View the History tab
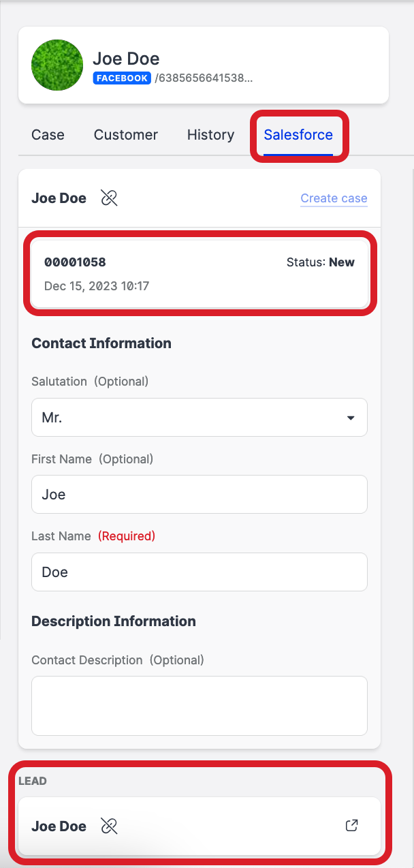The image size is (414, 868). tap(210, 135)
